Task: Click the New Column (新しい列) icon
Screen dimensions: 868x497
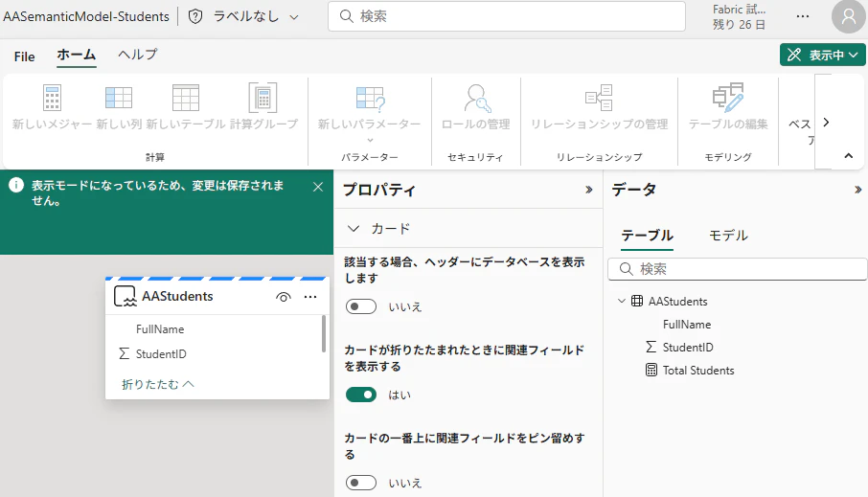Action: coord(119,98)
